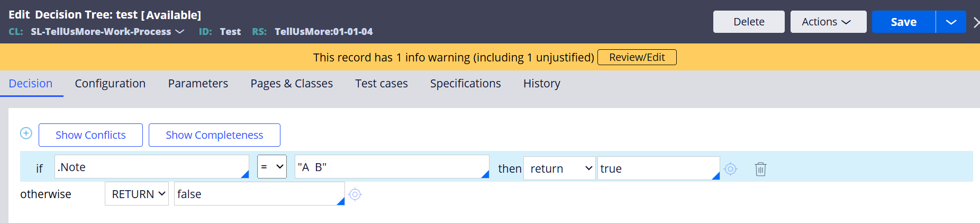Go to the Test cases tab
Image resolution: width=980 pixels, height=223 pixels.
[x=382, y=84]
